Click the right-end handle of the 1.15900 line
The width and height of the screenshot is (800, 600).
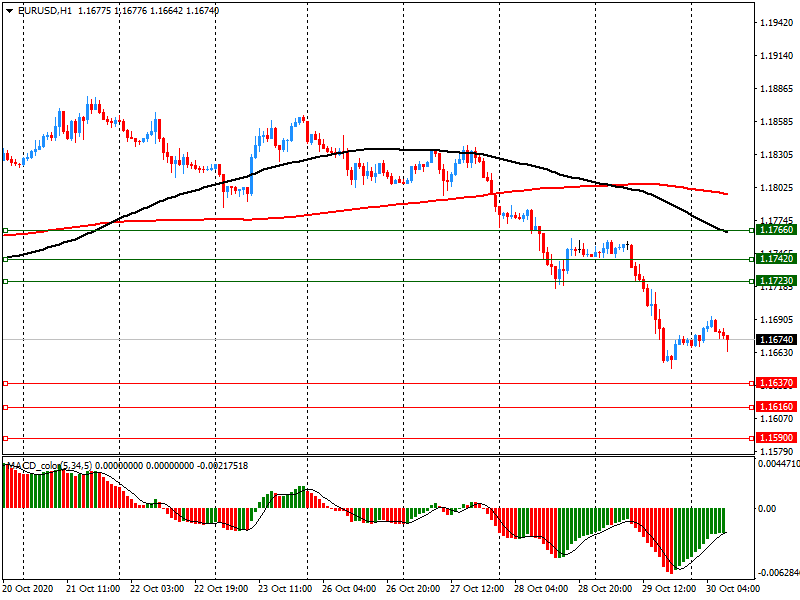click(x=752, y=439)
